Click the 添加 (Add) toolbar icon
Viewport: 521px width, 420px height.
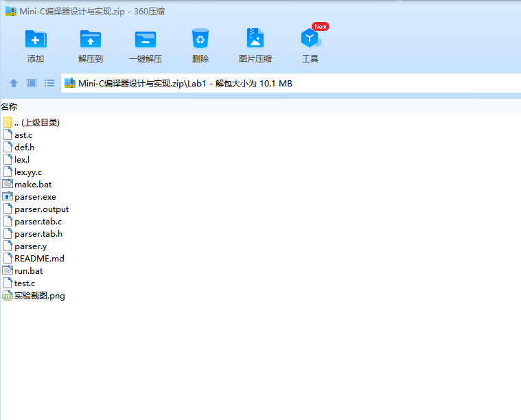36,39
